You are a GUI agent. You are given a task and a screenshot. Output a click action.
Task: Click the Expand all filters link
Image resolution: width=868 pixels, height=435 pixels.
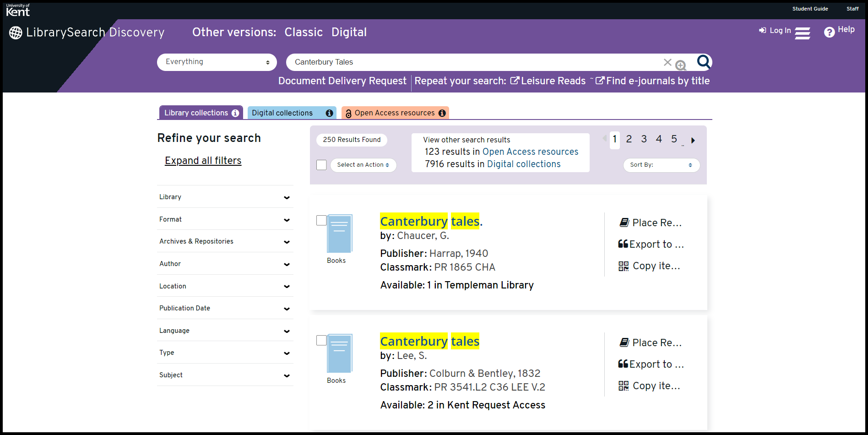pyautogui.click(x=203, y=161)
